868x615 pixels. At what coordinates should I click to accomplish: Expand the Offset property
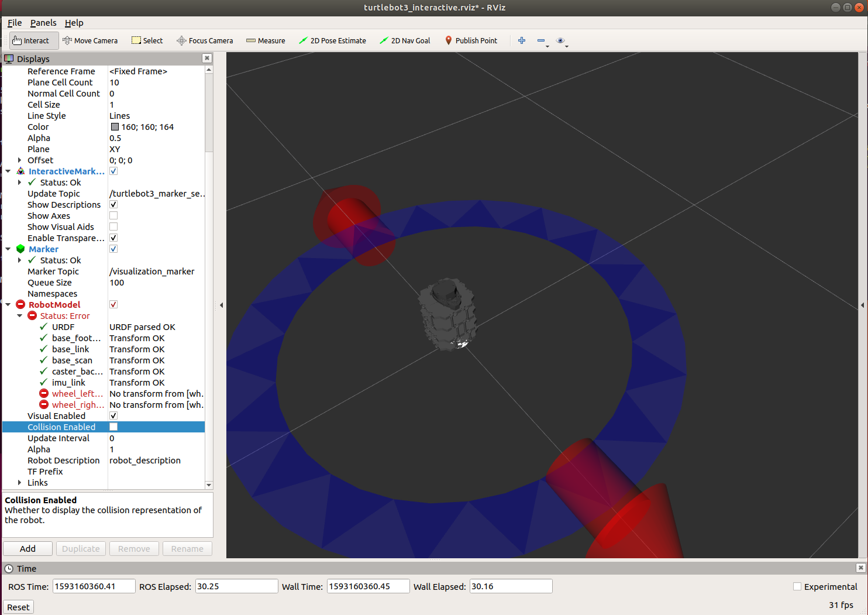click(18, 160)
